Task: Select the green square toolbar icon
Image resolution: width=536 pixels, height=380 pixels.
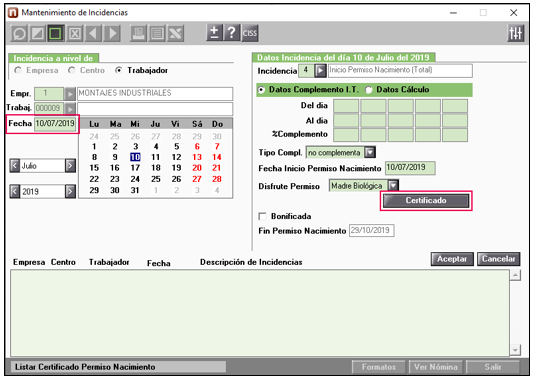Action: (56, 33)
